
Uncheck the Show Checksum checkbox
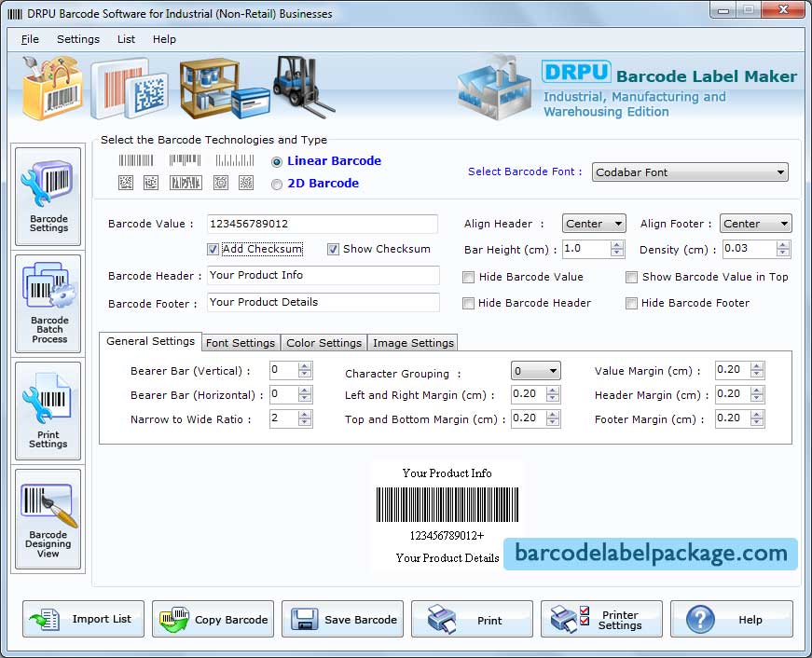pyautogui.click(x=333, y=250)
